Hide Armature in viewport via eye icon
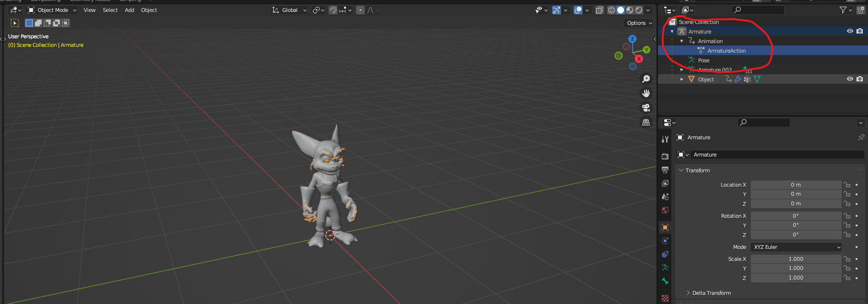The width and height of the screenshot is (868, 304). (x=850, y=31)
